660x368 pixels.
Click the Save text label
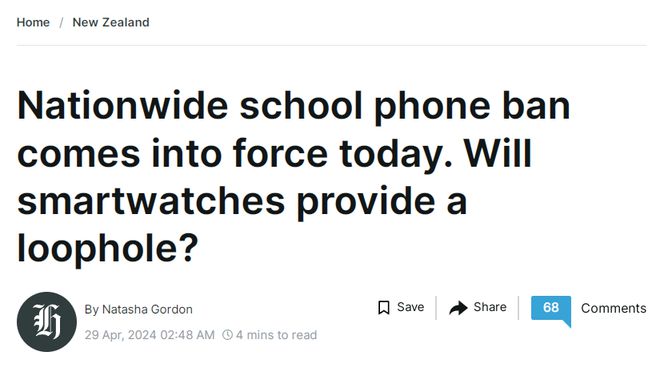click(x=410, y=307)
